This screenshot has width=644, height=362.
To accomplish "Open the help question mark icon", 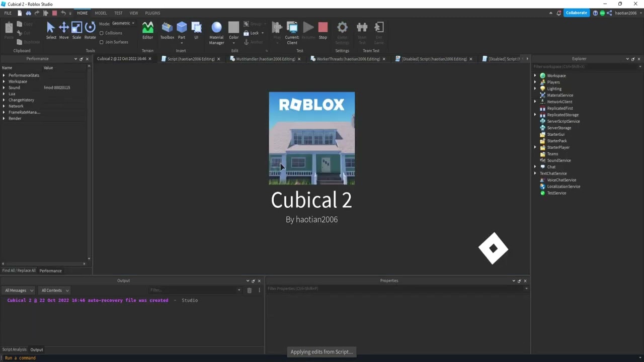I will [x=595, y=13].
